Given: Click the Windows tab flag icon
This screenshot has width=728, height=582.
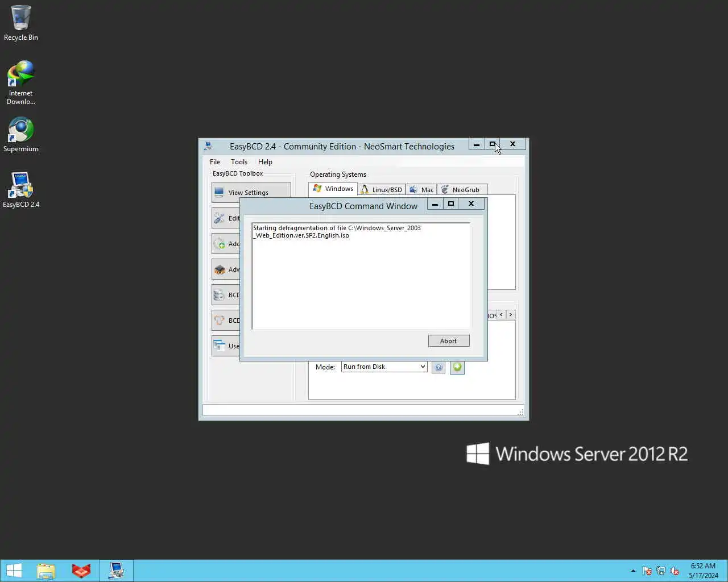Looking at the screenshot, I should pos(317,189).
